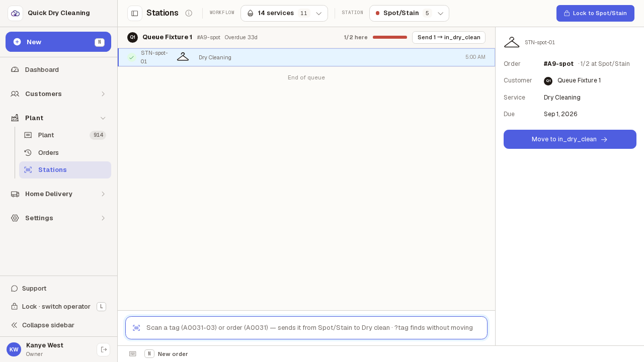Click the hanger icon in the STN-spot-01 row
The width and height of the screenshot is (644, 362).
click(x=183, y=57)
